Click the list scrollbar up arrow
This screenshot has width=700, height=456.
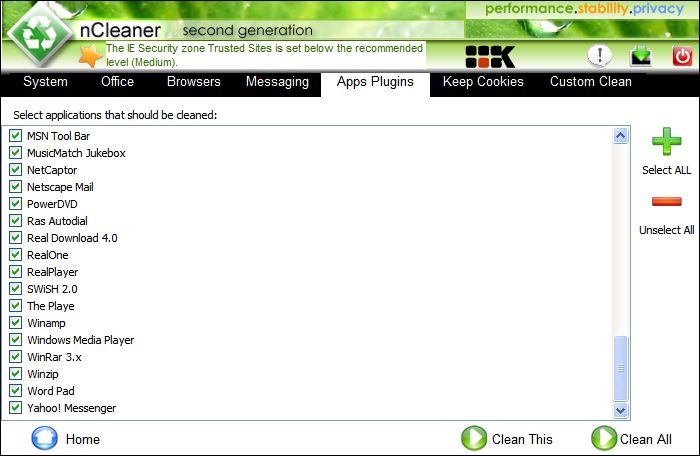621,135
